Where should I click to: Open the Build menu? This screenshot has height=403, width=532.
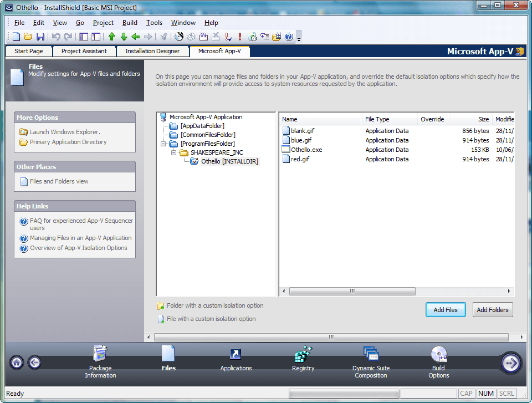(x=130, y=23)
